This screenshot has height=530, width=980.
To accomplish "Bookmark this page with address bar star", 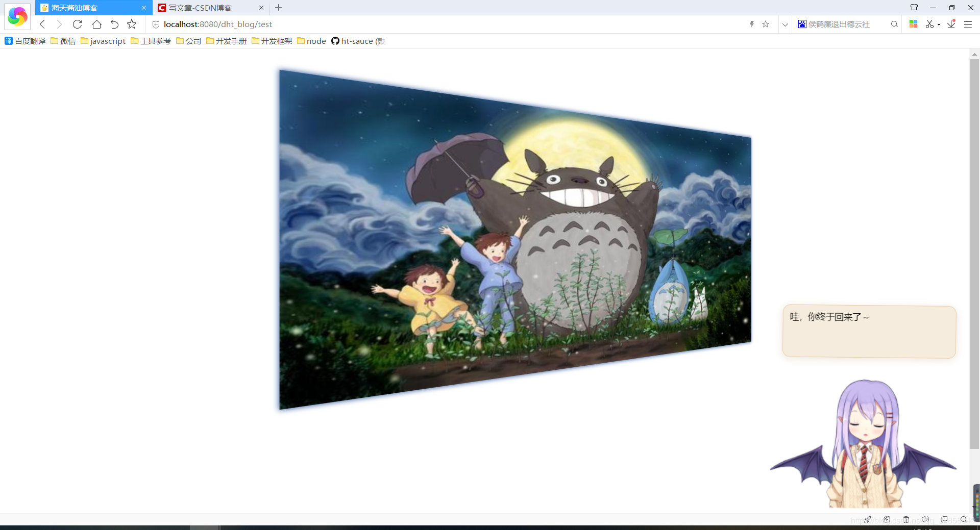I will [x=766, y=24].
